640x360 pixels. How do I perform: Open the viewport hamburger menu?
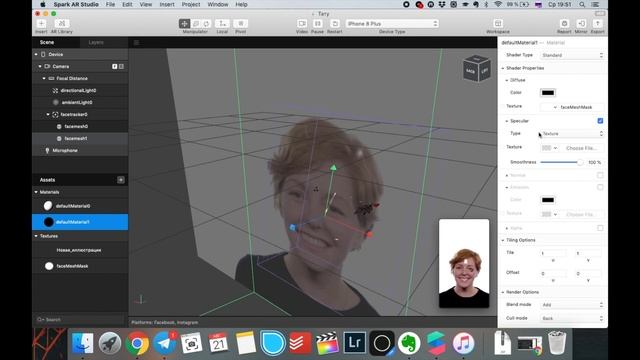click(x=136, y=42)
